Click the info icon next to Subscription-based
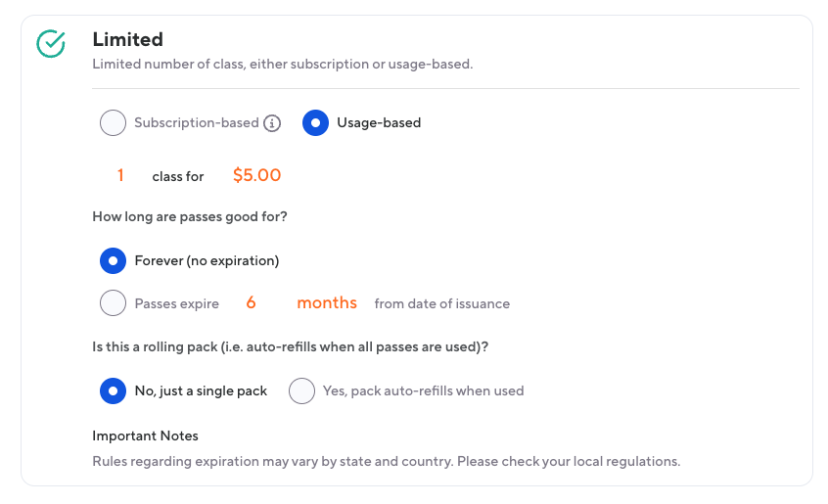Image resolution: width=828 pixels, height=504 pixels. coord(273,123)
